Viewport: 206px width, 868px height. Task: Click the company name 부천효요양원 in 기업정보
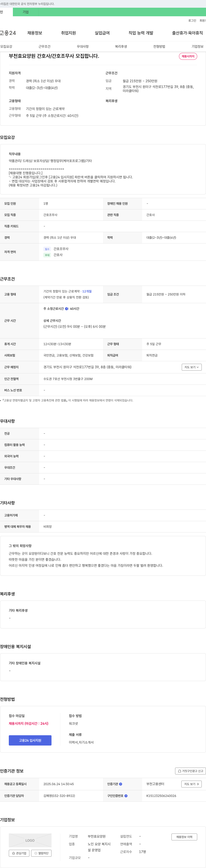(x=97, y=836)
